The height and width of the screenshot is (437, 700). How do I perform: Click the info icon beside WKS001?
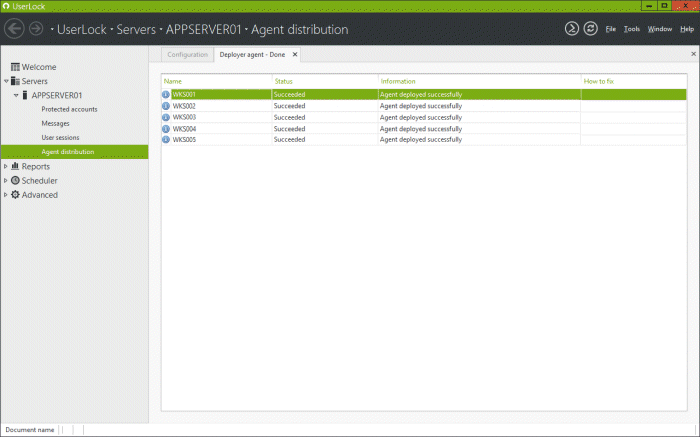click(166, 95)
